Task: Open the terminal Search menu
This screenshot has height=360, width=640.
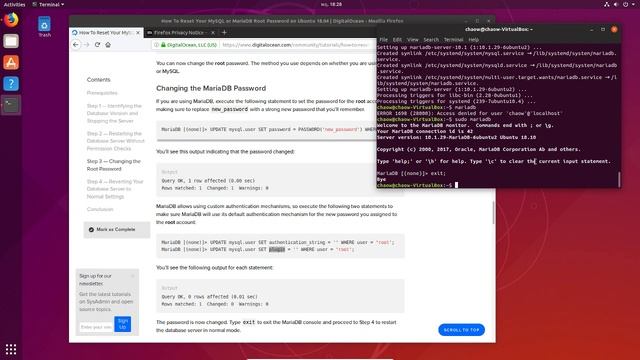Action: 431,40
